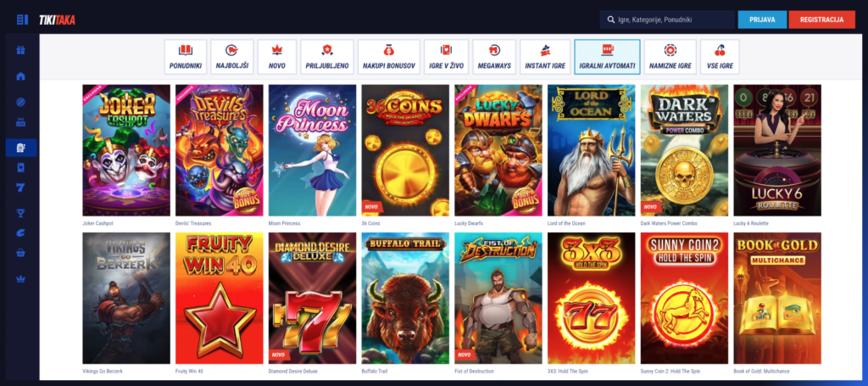Open the trophy tournaments icon in sidebar

click(x=20, y=213)
